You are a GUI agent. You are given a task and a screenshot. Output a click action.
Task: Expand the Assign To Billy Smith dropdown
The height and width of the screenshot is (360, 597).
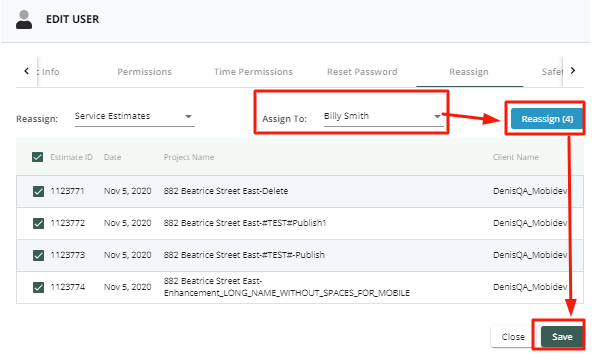click(384, 116)
